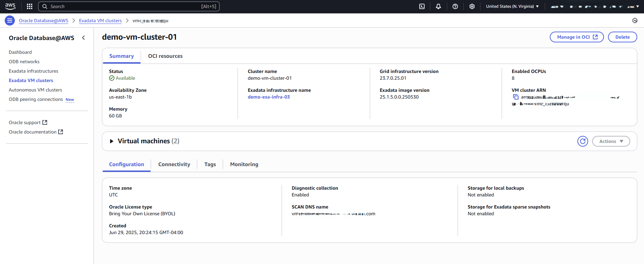Screen dimensions: 644x264
Task: Click the New badge beside ODB peering
Action: pyautogui.click(x=70, y=100)
